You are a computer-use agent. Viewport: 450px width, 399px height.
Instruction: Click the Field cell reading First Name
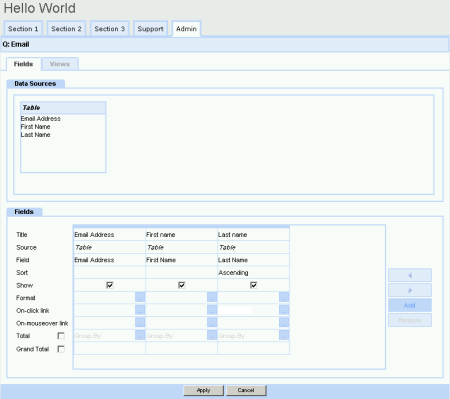click(181, 260)
